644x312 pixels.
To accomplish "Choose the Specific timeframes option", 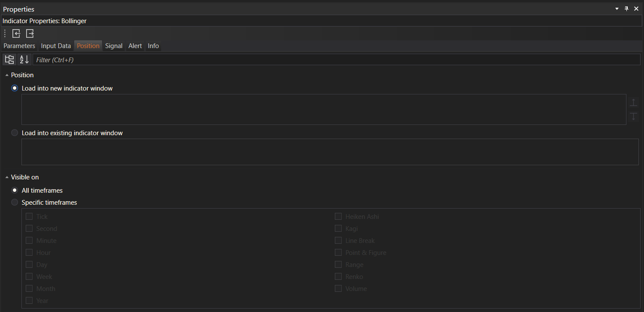I will (x=15, y=202).
